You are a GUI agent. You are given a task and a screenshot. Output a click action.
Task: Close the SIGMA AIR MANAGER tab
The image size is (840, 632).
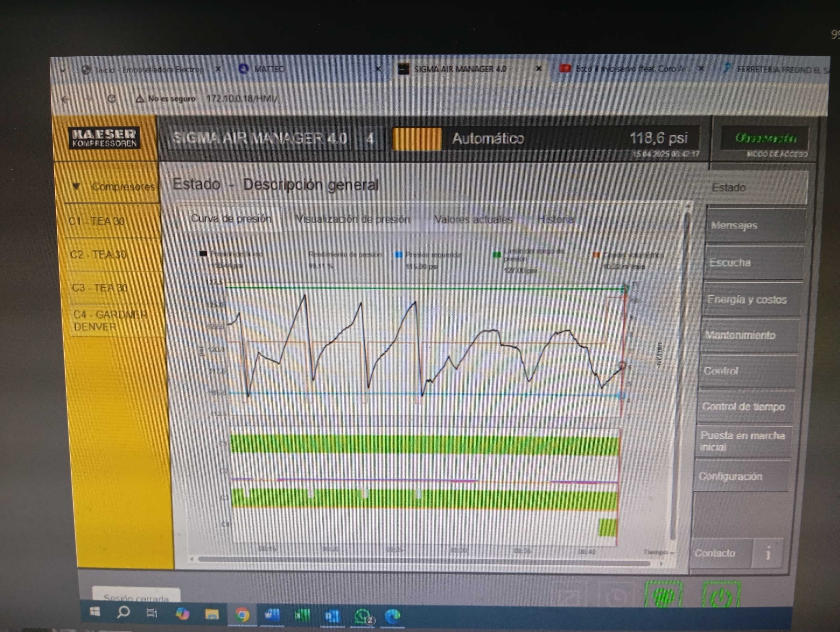pyautogui.click(x=538, y=69)
